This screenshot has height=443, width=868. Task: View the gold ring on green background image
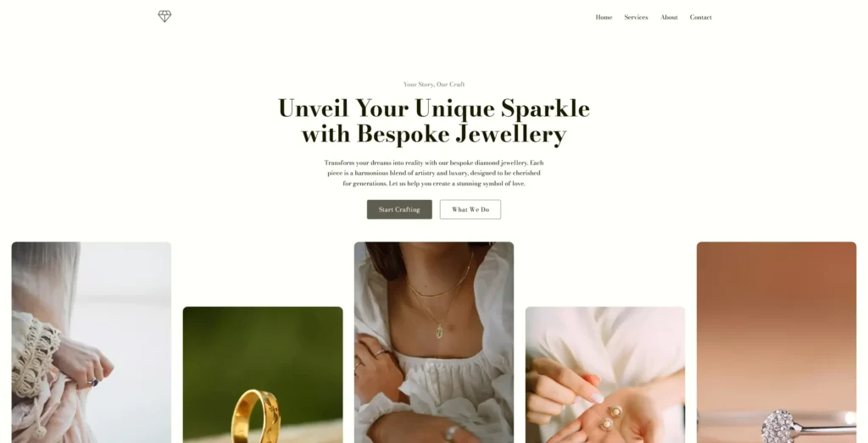click(x=263, y=374)
